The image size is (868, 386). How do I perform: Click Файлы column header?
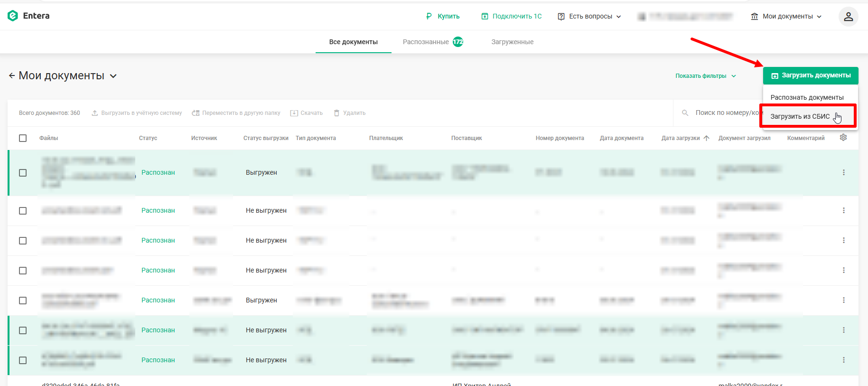(49, 138)
